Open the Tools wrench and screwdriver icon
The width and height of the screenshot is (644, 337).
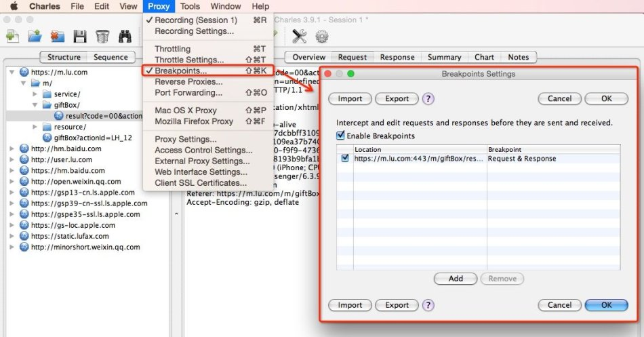tap(300, 37)
